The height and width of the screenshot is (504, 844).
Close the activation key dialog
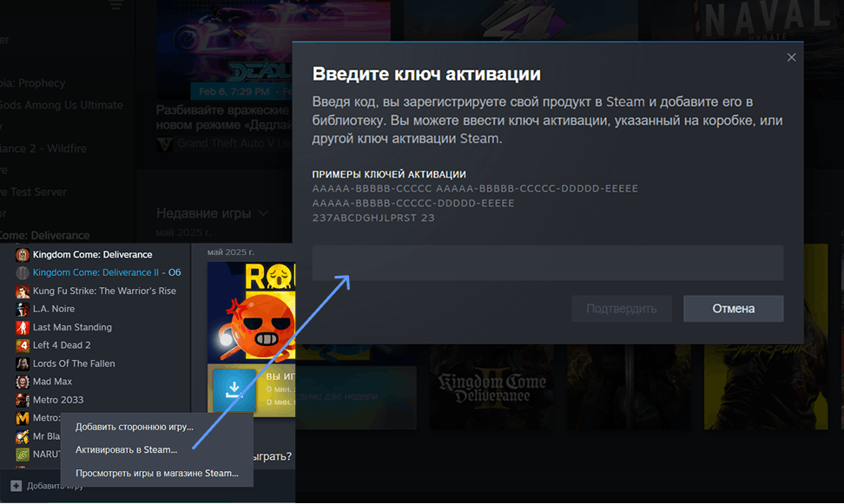click(791, 56)
